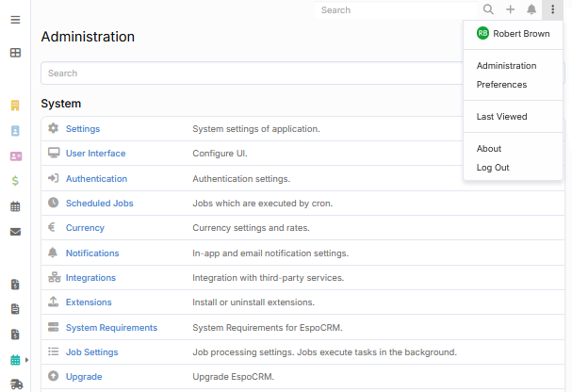Select Last Viewed from the user menu
The height and width of the screenshot is (392, 572).
coord(501,117)
